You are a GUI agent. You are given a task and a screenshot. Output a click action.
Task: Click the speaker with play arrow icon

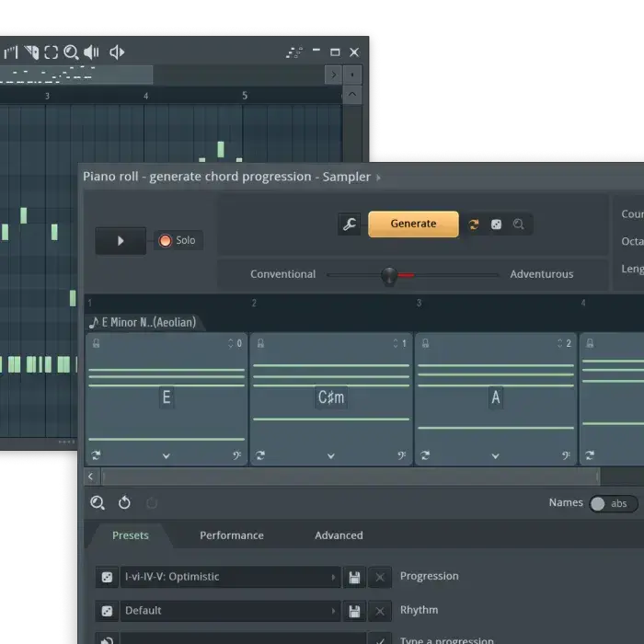click(117, 52)
